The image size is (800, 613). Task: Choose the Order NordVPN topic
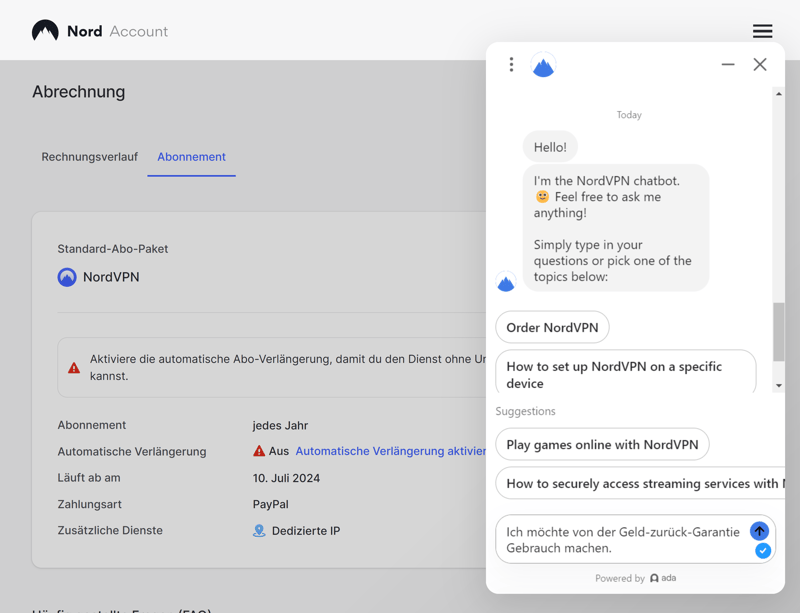552,327
